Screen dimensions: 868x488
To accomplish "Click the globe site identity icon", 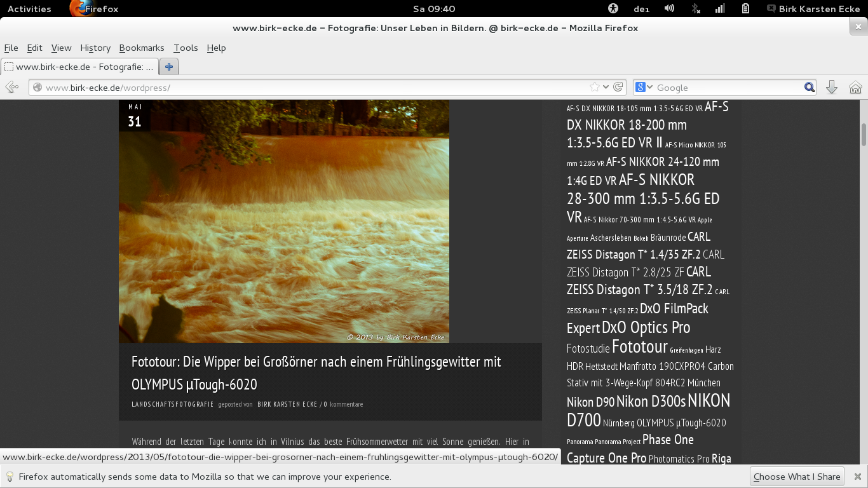I will tap(37, 88).
